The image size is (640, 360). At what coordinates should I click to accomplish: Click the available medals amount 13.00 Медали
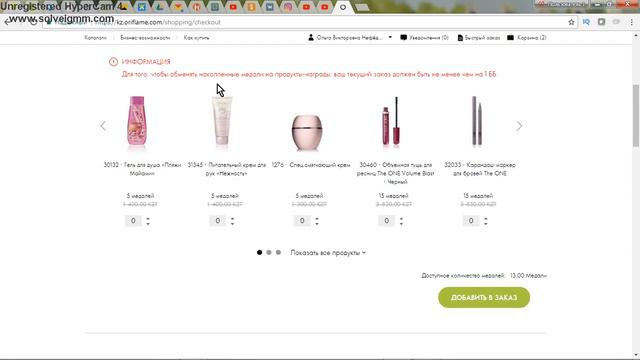point(528,276)
